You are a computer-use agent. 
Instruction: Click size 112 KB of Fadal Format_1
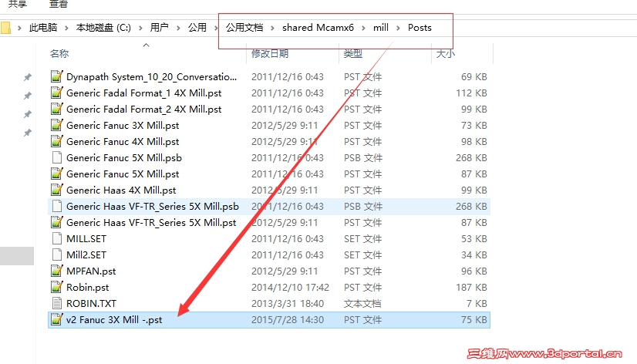click(471, 93)
